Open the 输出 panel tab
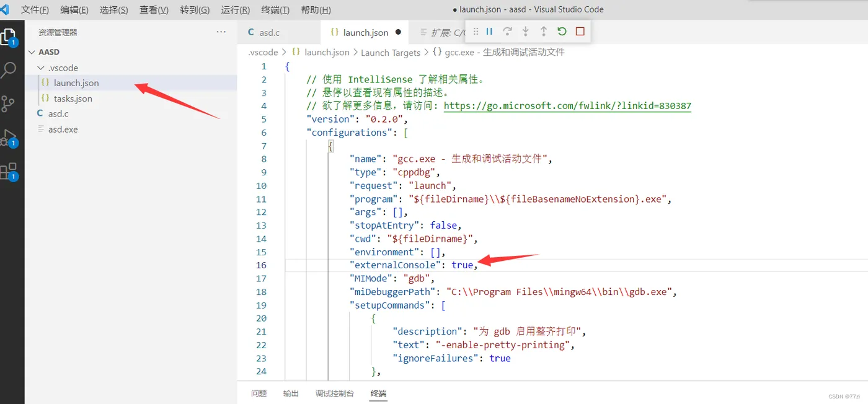868x404 pixels. click(x=291, y=393)
